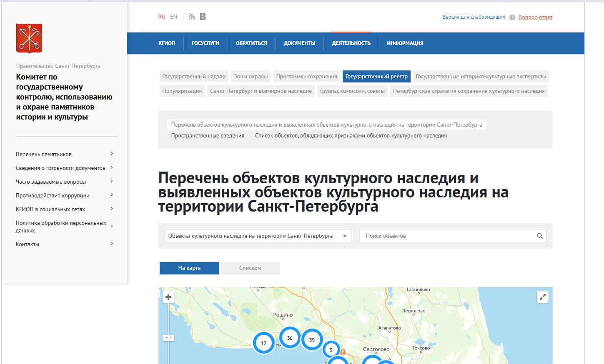
Task: Open the RSS feed icon
Action: [x=192, y=17]
